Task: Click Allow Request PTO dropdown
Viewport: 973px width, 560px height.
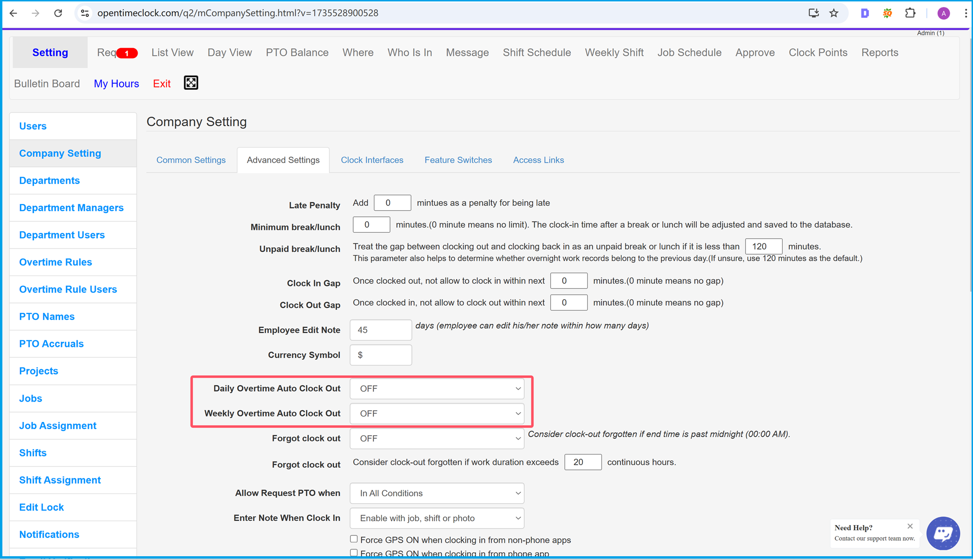Action: point(437,493)
